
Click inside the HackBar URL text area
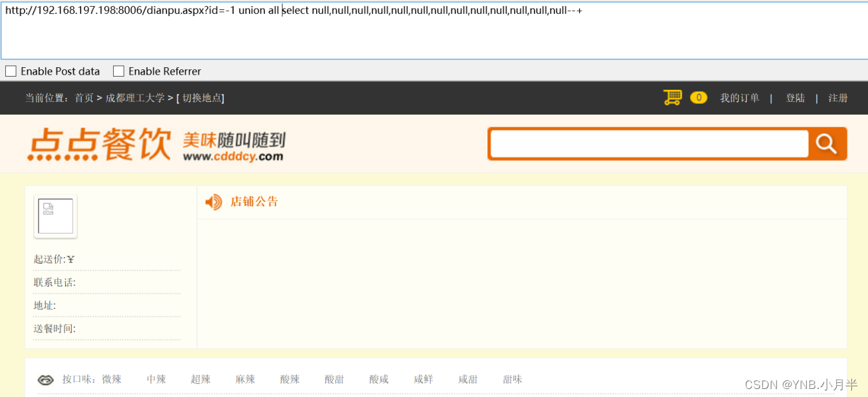coord(434,31)
